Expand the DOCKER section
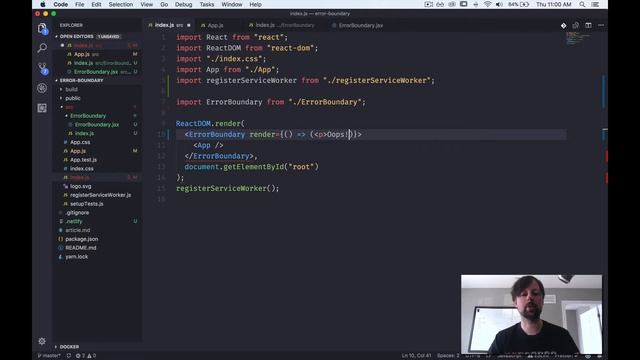This screenshot has width=640, height=360. (69, 347)
